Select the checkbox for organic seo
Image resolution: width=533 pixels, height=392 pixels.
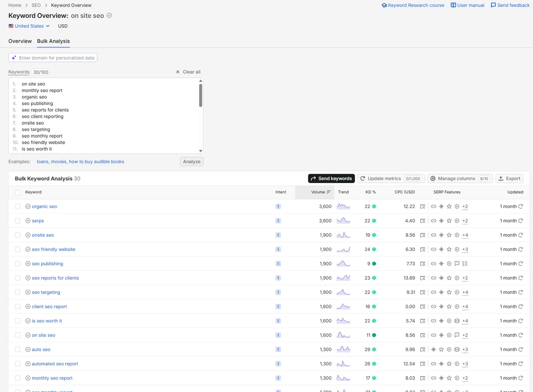(x=17, y=207)
